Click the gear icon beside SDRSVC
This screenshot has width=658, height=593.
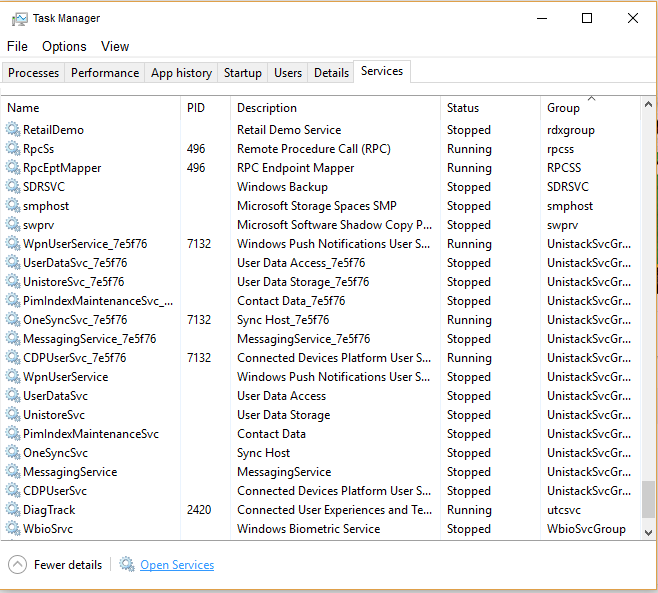pyautogui.click(x=13, y=186)
